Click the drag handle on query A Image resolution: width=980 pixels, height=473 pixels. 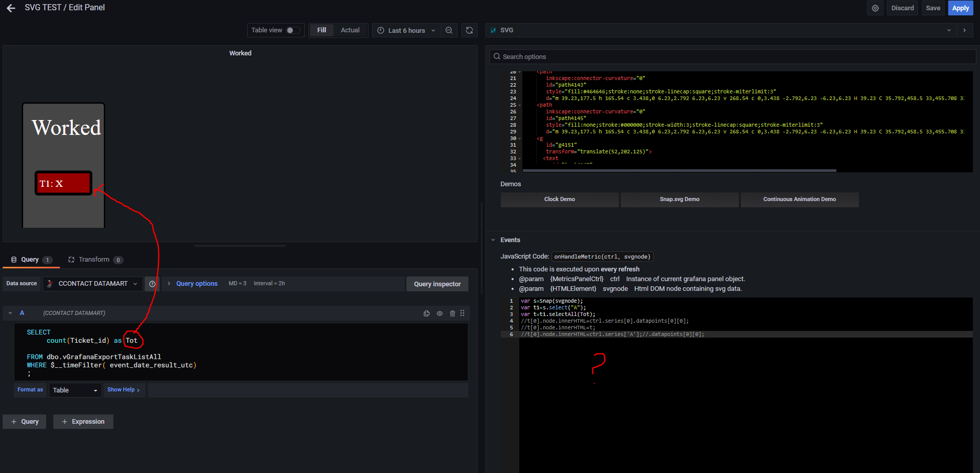click(462, 313)
